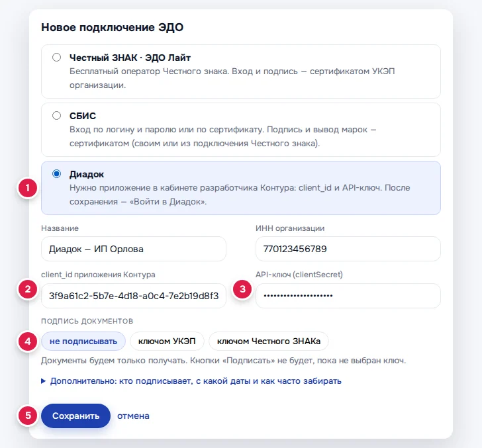Click the «ИНН организации» field label
This screenshot has height=448, width=482.
tap(290, 228)
